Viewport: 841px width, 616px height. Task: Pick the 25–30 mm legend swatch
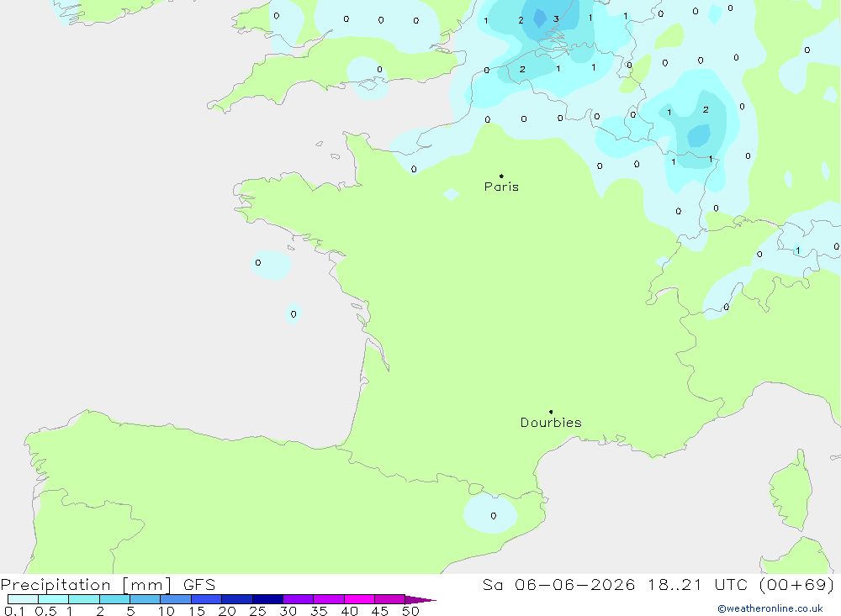pos(267,599)
